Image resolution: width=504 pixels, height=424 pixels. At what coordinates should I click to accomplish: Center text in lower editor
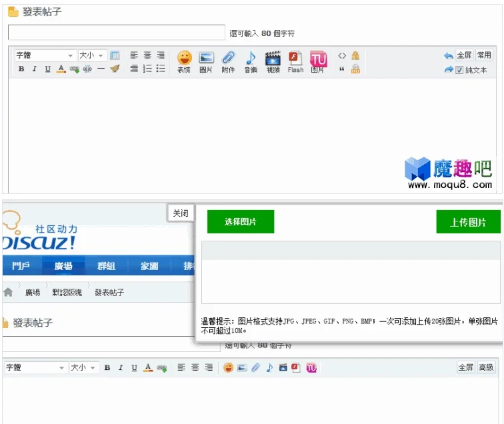[195, 367]
